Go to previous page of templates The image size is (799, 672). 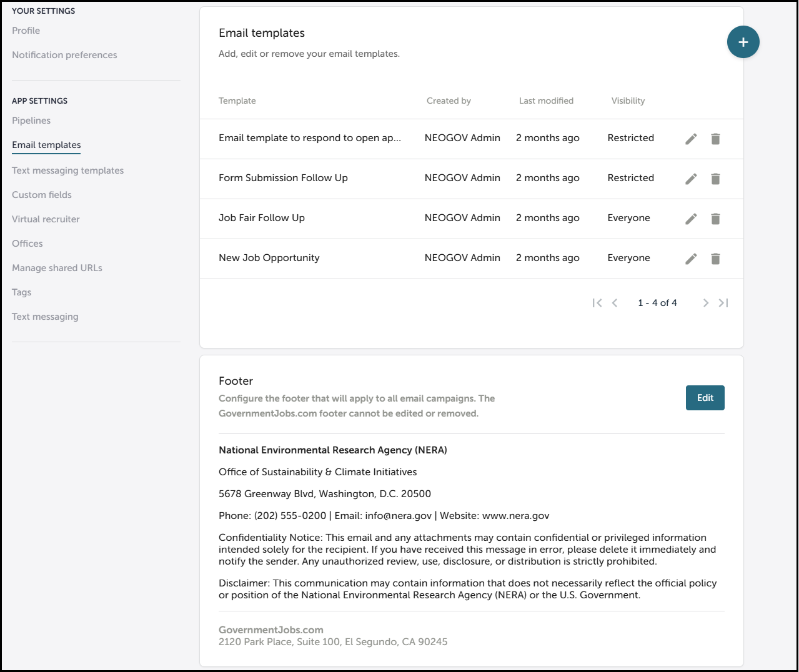[x=615, y=303]
